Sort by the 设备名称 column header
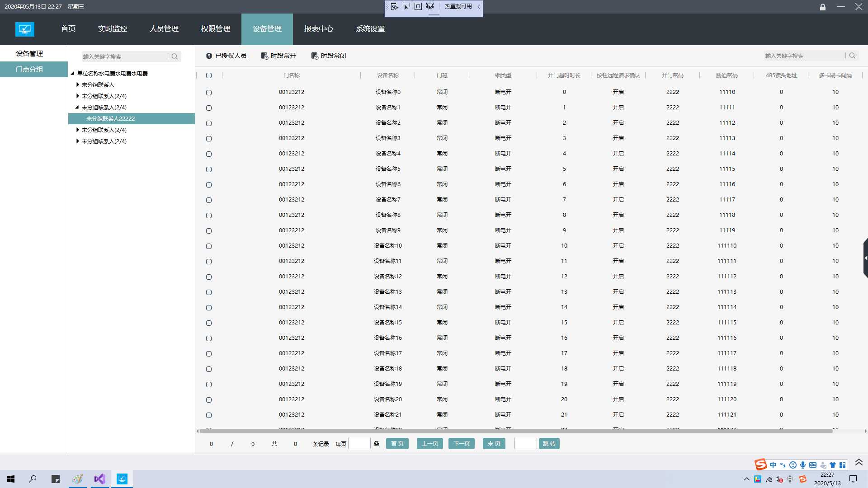 coord(388,75)
